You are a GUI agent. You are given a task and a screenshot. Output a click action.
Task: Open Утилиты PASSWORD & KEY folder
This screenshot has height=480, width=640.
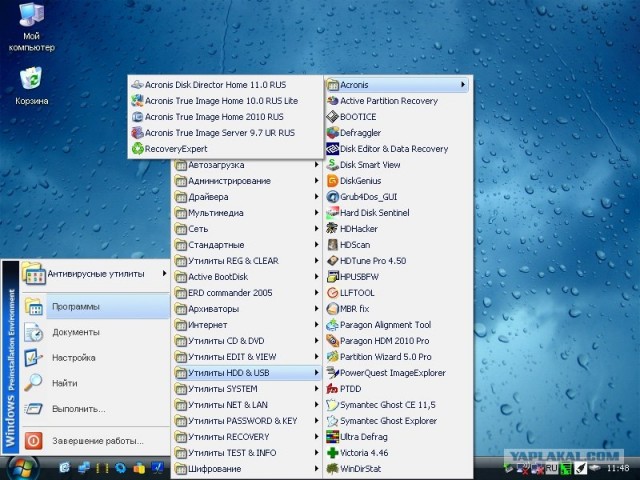[247, 420]
